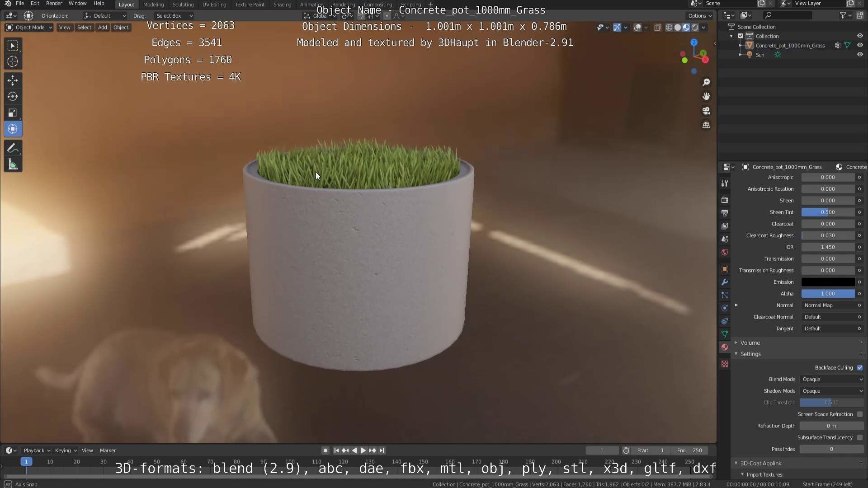Image resolution: width=868 pixels, height=488 pixels.
Task: Open the File menu
Action: tap(20, 4)
